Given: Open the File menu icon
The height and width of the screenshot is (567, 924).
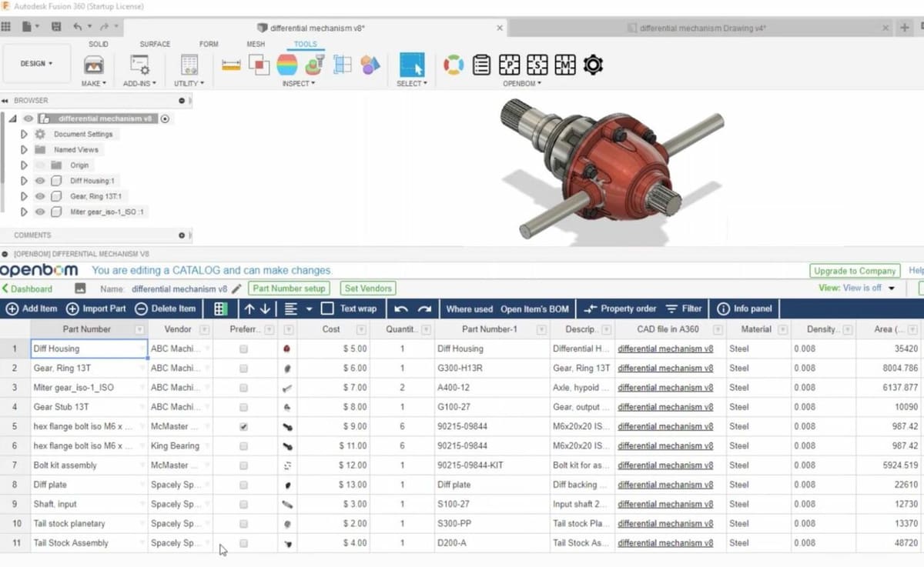Looking at the screenshot, I should tap(28, 27).
